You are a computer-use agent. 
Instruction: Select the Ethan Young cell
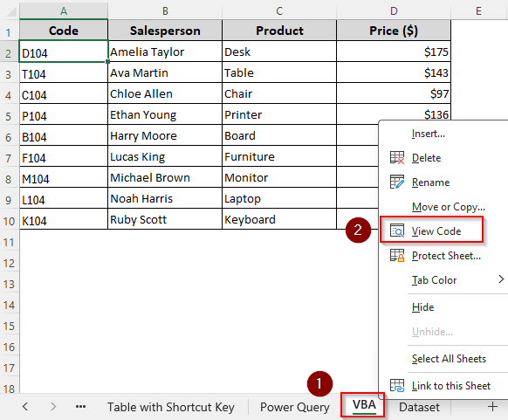click(x=165, y=114)
